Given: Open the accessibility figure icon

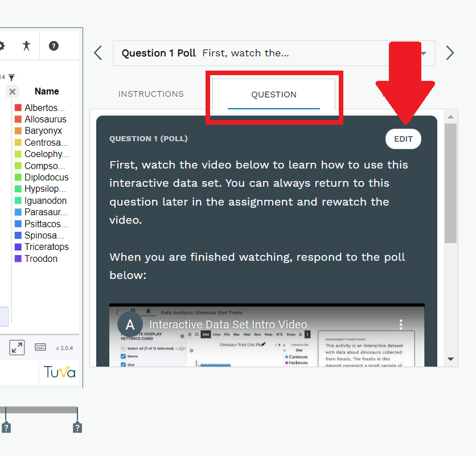Looking at the screenshot, I should [x=26, y=46].
